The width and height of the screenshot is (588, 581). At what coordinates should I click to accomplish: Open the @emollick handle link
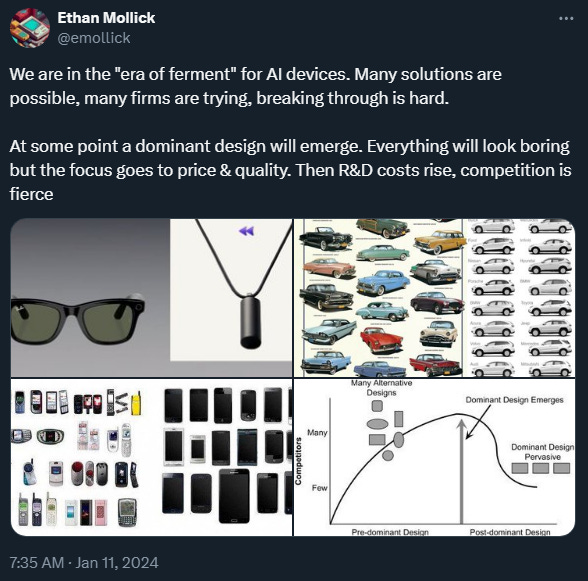coord(94,38)
